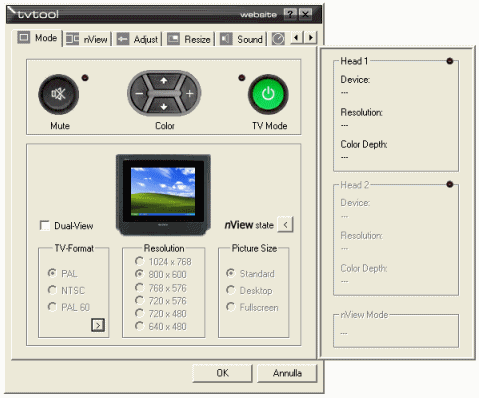Click the help question mark button
The width and height of the screenshot is (479, 398).
coord(290,14)
